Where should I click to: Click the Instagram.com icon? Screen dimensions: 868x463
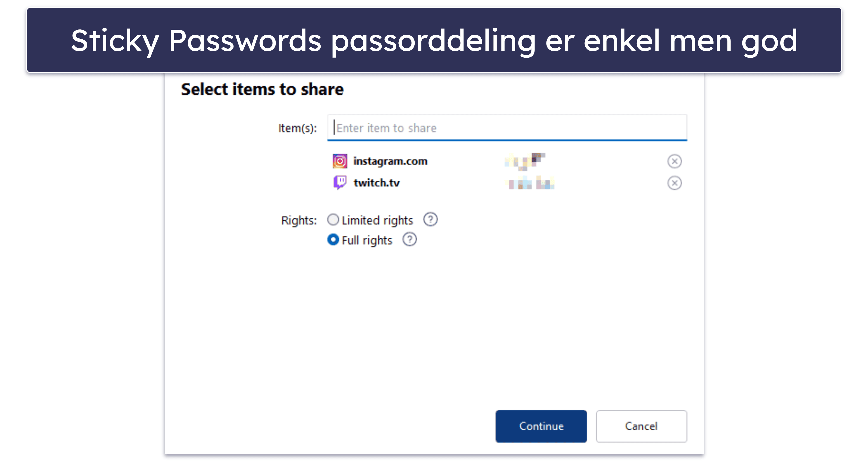tap(339, 161)
